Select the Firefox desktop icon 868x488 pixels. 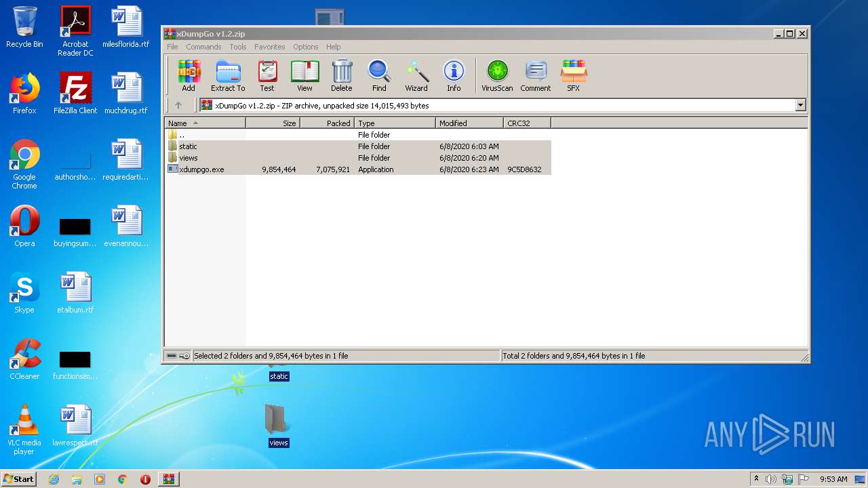click(x=24, y=94)
